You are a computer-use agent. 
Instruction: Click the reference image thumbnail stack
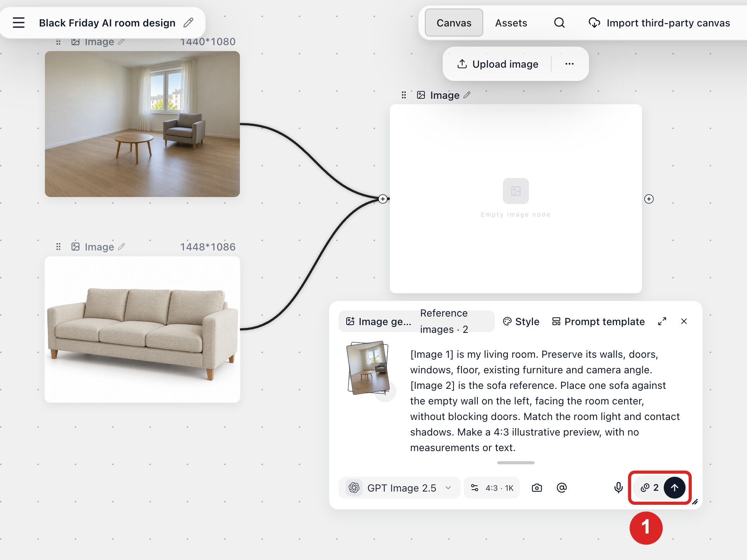click(368, 368)
